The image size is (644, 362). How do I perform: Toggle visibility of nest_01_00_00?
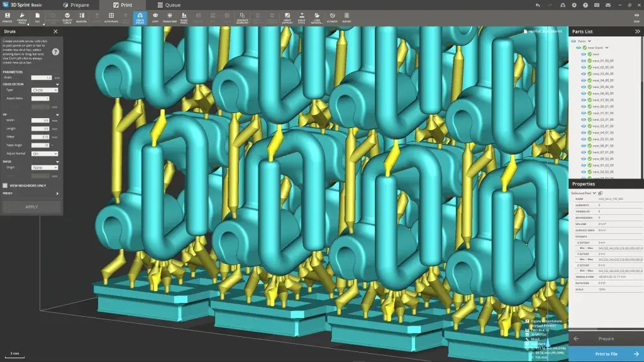[583, 60]
